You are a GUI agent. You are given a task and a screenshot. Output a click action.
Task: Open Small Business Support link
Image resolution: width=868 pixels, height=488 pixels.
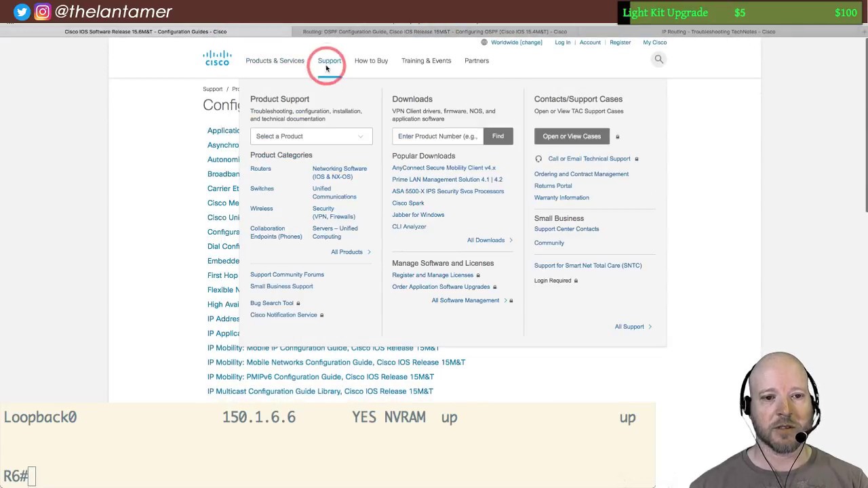coord(281,287)
